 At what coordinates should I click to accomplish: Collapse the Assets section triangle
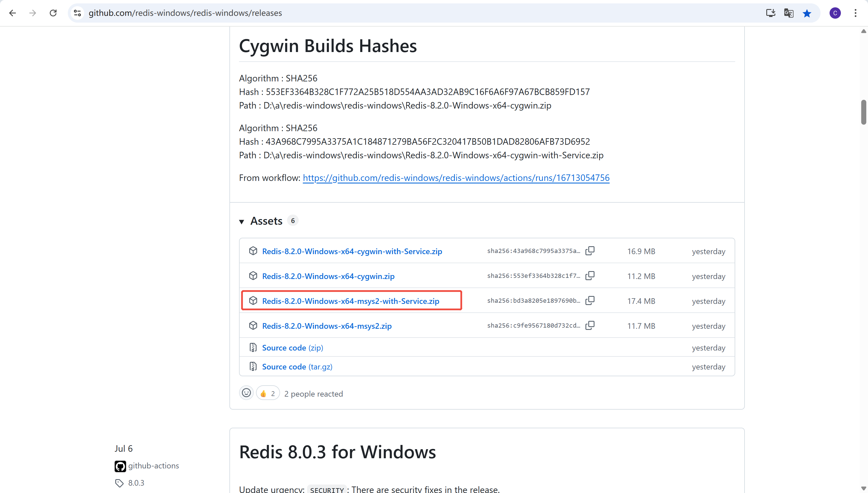[x=242, y=222]
